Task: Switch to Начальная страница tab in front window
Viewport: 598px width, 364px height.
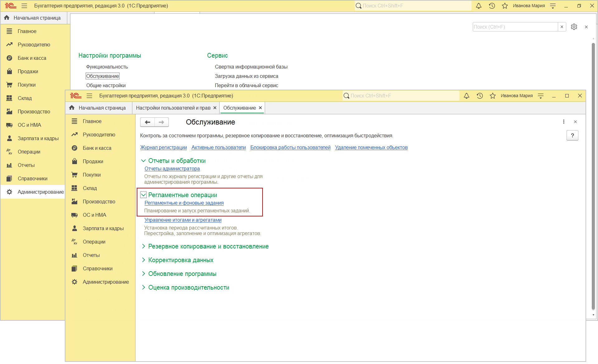Action: click(98, 108)
